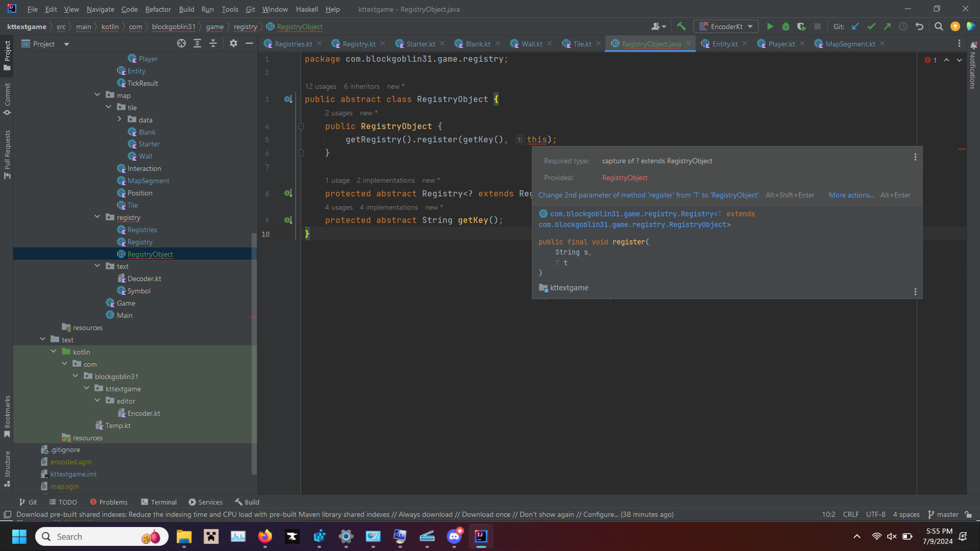The width and height of the screenshot is (980, 551).
Task: Collapse the map folder
Action: [x=97, y=95]
